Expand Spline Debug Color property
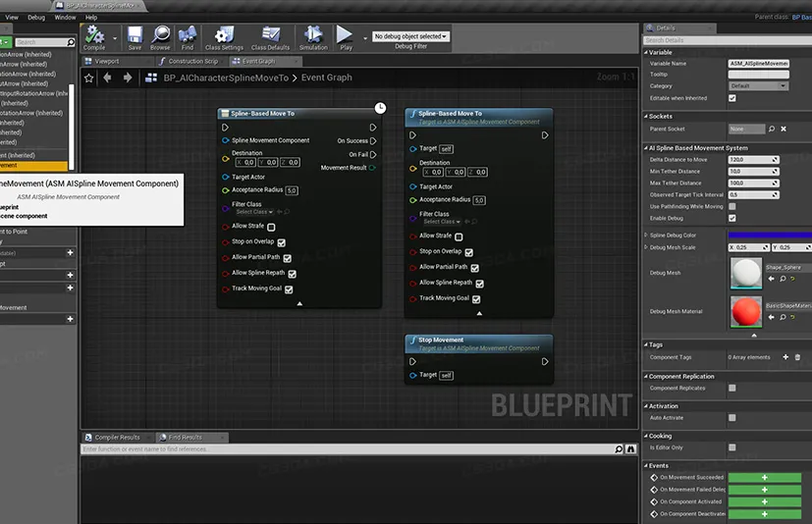 pyautogui.click(x=646, y=236)
